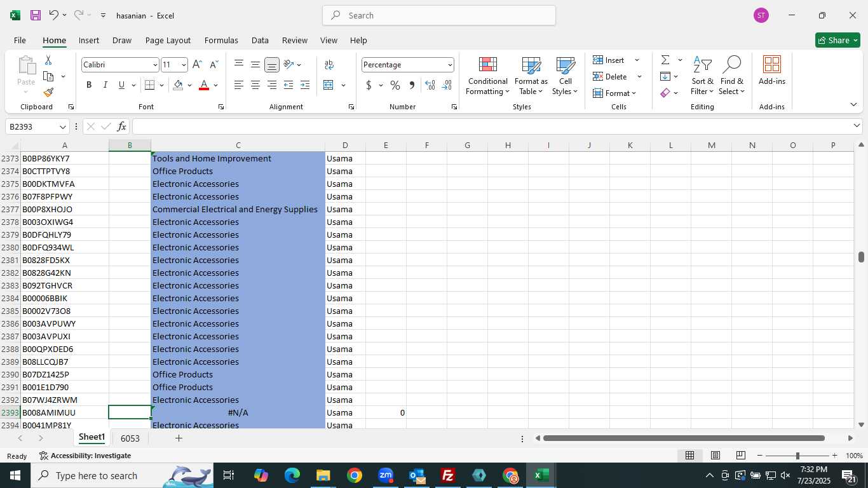Click the Format Painter brush icon
This screenshot has height=488, width=868.
48,92
